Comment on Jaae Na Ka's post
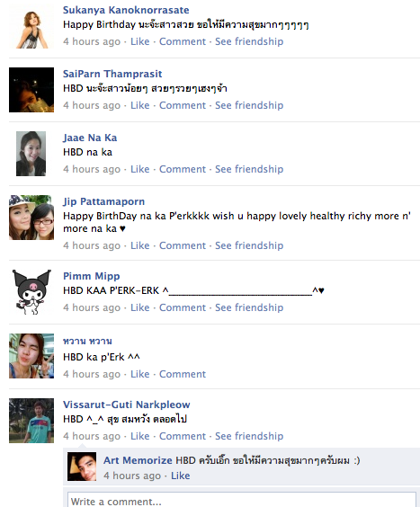The image size is (420, 507). 183,169
